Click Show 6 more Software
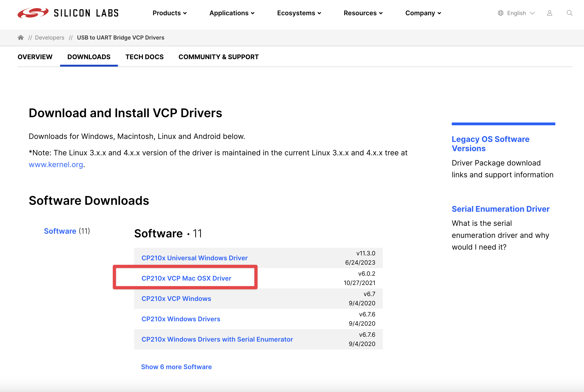 (x=176, y=367)
